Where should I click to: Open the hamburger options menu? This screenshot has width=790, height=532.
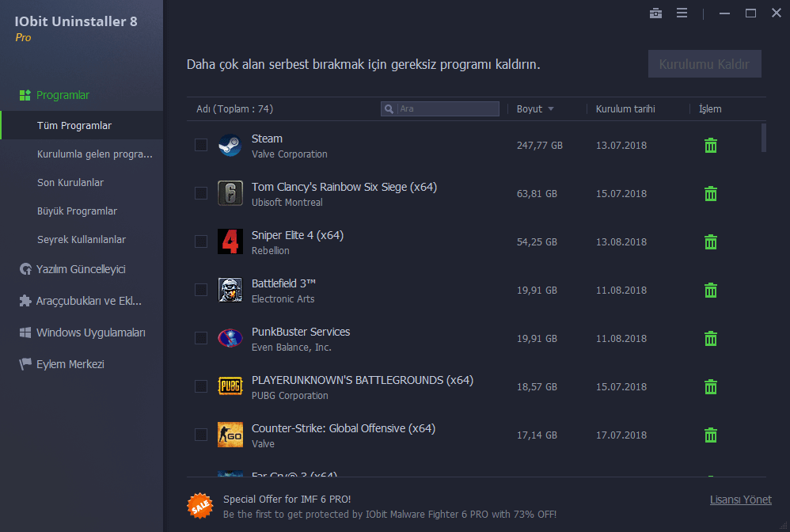click(682, 13)
